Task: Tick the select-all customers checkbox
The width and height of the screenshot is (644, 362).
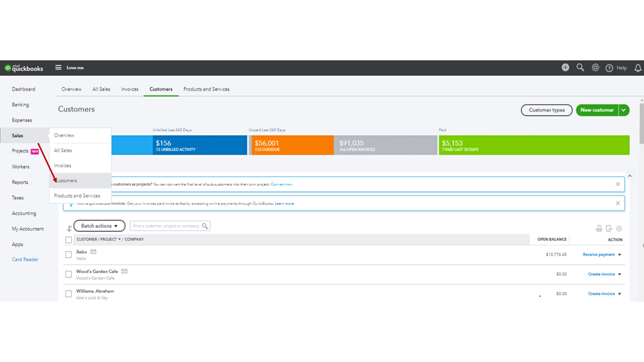Action: tap(68, 240)
